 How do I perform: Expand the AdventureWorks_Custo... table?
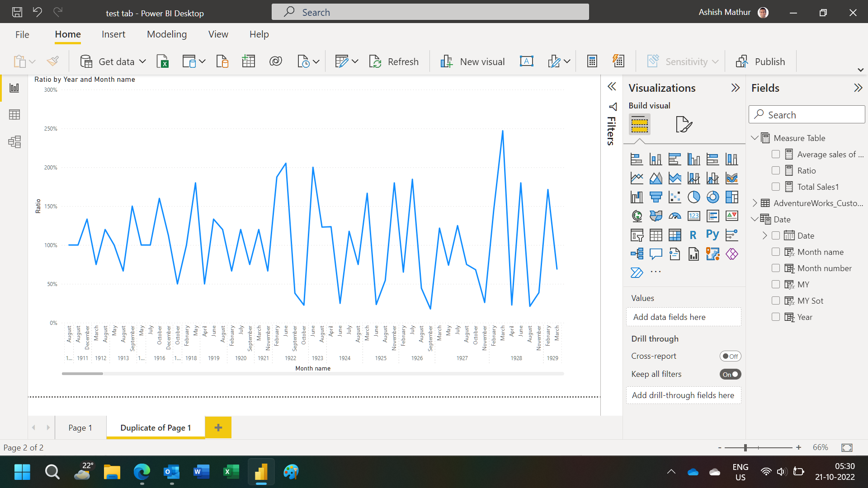755,203
